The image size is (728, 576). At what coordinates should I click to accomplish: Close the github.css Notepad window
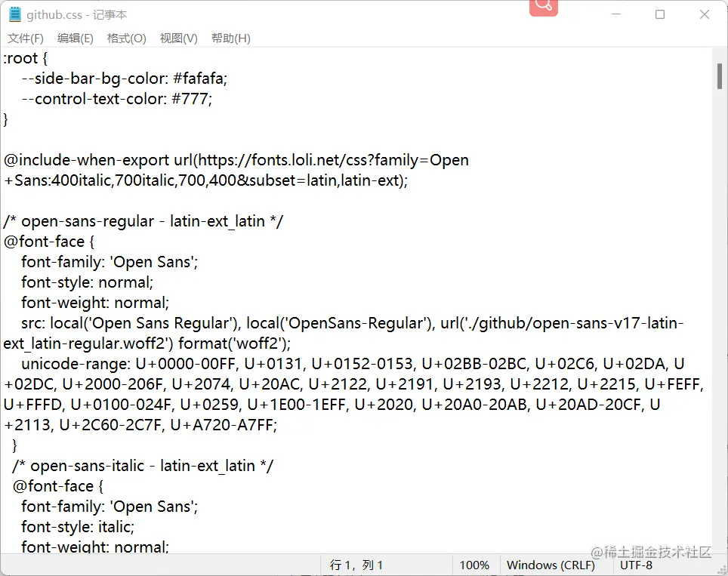[705, 14]
